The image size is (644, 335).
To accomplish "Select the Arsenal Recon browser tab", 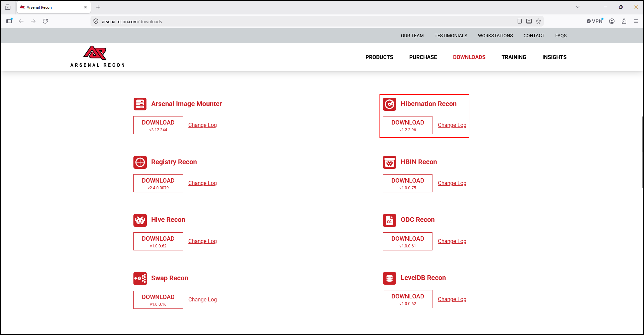I will pyautogui.click(x=54, y=7).
